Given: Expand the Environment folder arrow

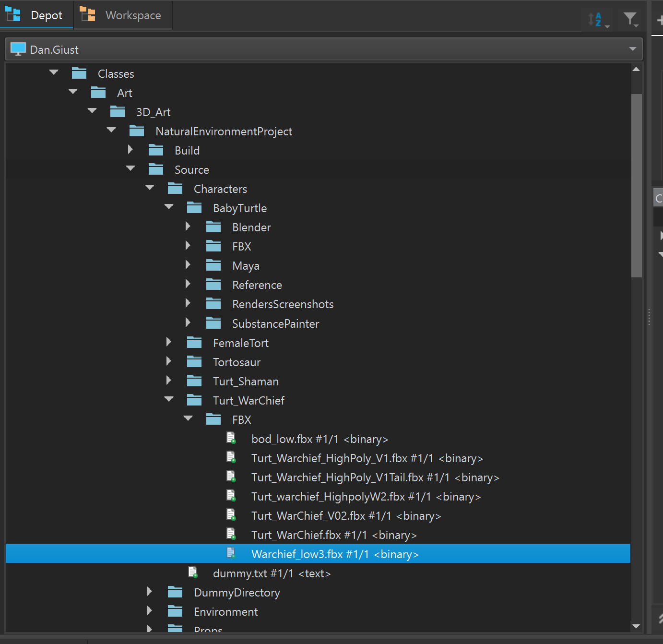Looking at the screenshot, I should click(x=150, y=611).
